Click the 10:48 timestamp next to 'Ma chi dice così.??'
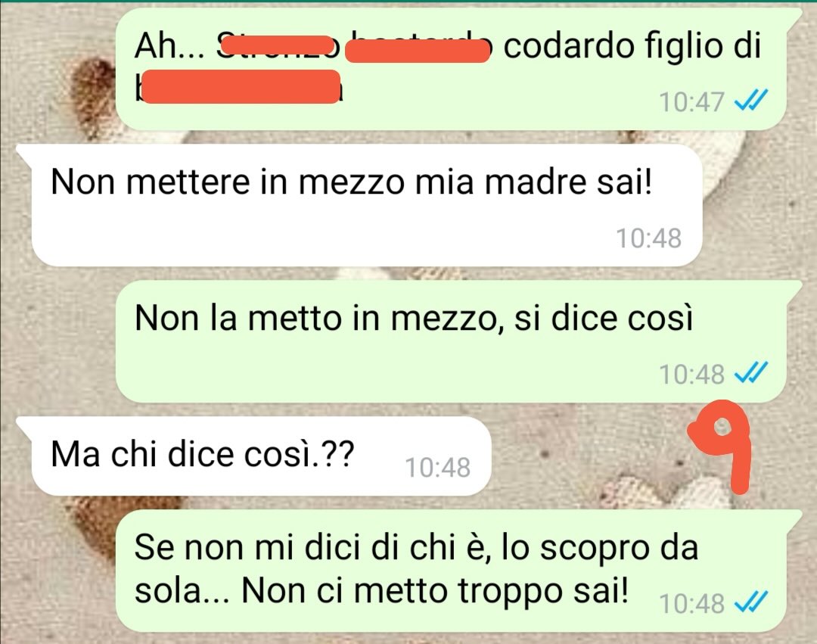 coord(438,468)
